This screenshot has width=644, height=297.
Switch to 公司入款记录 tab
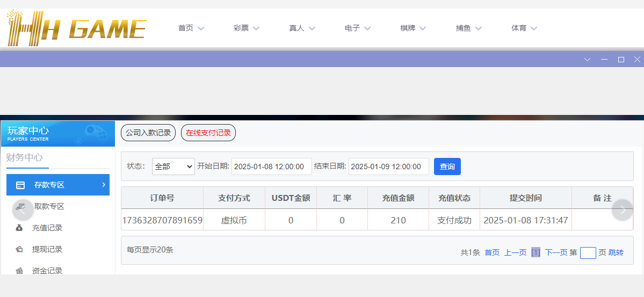(148, 133)
